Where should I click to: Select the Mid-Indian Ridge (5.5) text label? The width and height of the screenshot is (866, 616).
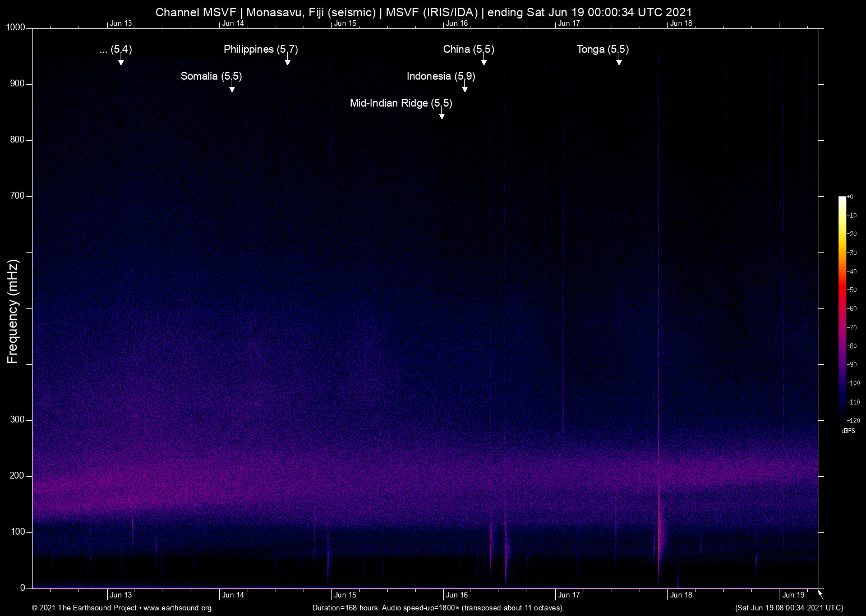click(x=400, y=103)
